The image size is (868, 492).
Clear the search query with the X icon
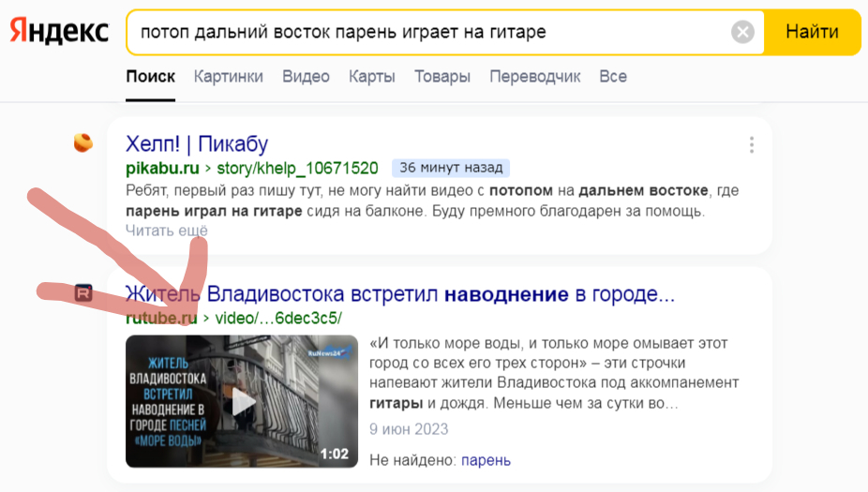[x=742, y=32]
